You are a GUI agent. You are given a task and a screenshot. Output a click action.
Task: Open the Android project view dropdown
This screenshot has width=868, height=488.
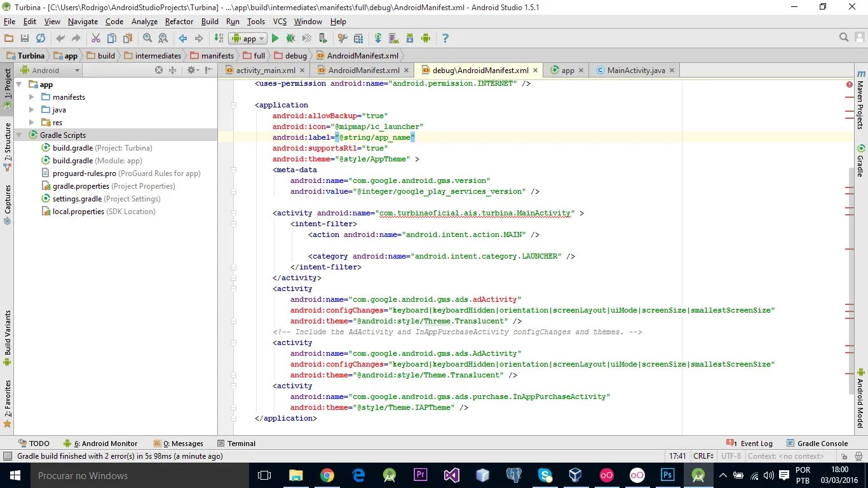[x=50, y=71]
